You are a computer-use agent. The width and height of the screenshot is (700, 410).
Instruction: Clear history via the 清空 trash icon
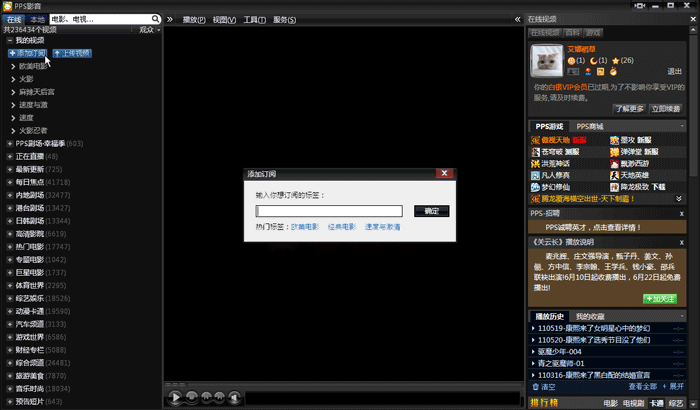coord(536,386)
